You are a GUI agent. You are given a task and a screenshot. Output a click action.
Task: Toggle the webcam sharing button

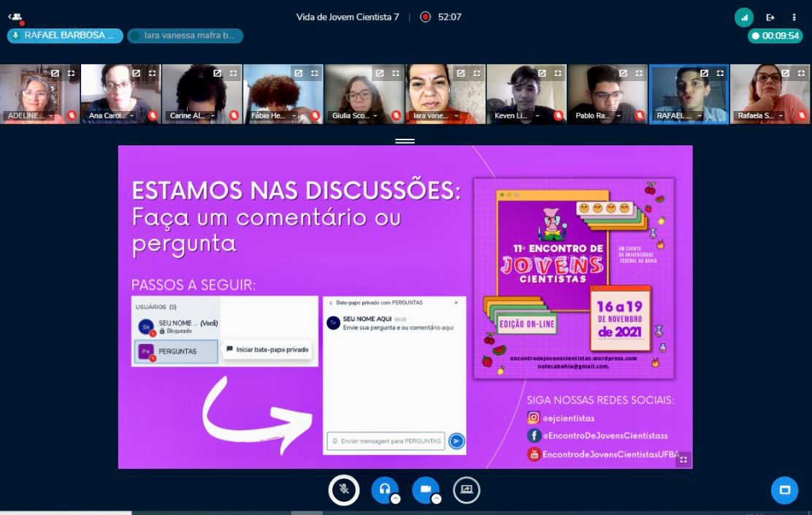tap(425, 489)
